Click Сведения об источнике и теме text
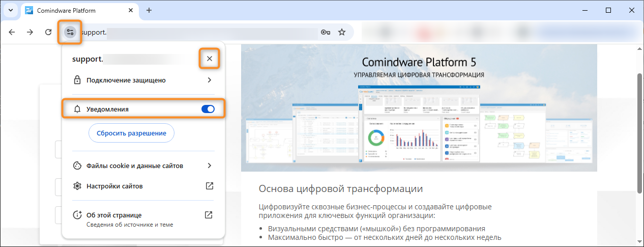 point(130,225)
